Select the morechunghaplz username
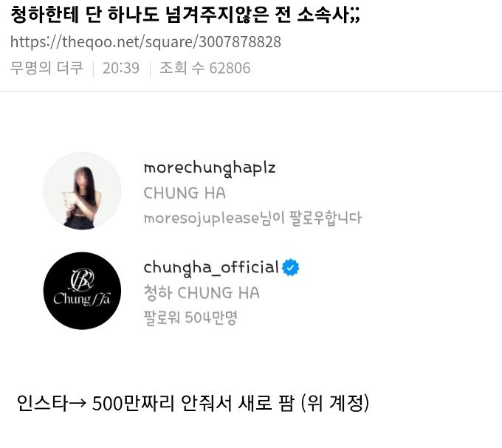This screenshot has width=502, height=448. 210,168
